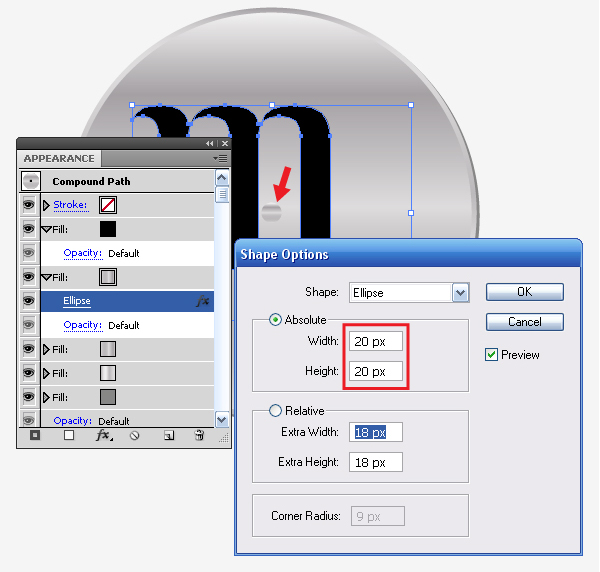
Task: Click the Clear Appearance icon
Action: tap(134, 435)
